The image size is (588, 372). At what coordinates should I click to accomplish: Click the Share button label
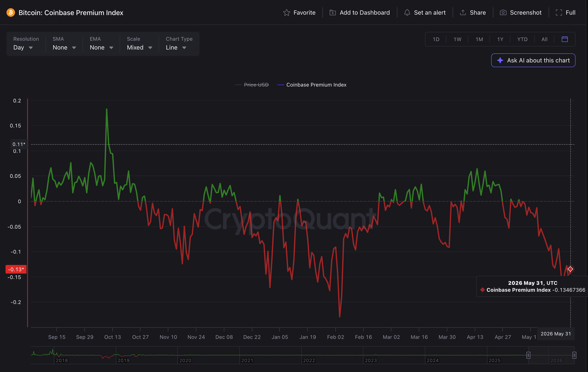(478, 12)
